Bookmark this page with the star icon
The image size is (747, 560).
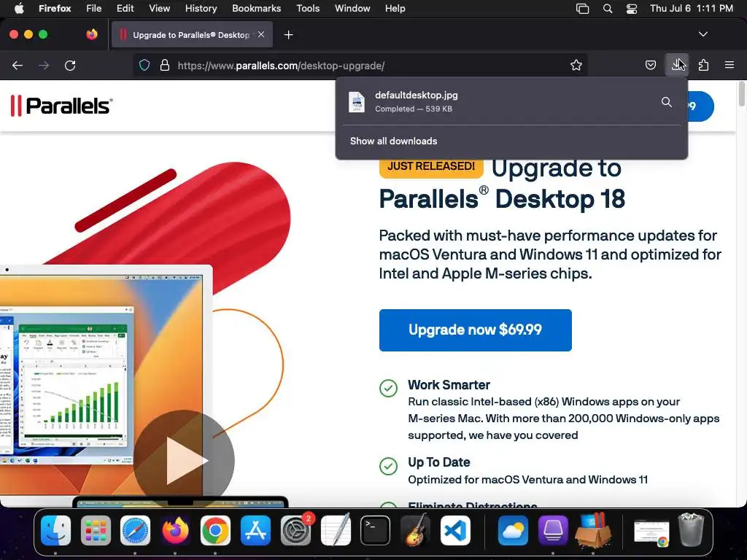pyautogui.click(x=576, y=65)
